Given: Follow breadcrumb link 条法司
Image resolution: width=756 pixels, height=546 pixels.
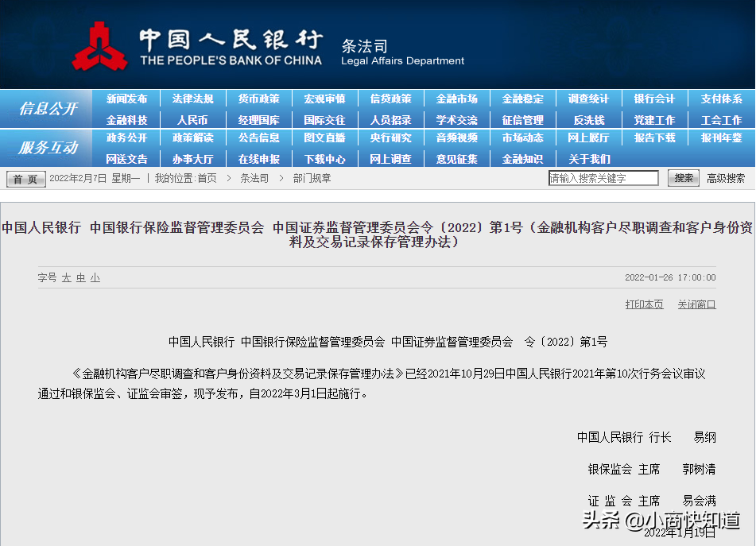Looking at the screenshot, I should click(254, 178).
